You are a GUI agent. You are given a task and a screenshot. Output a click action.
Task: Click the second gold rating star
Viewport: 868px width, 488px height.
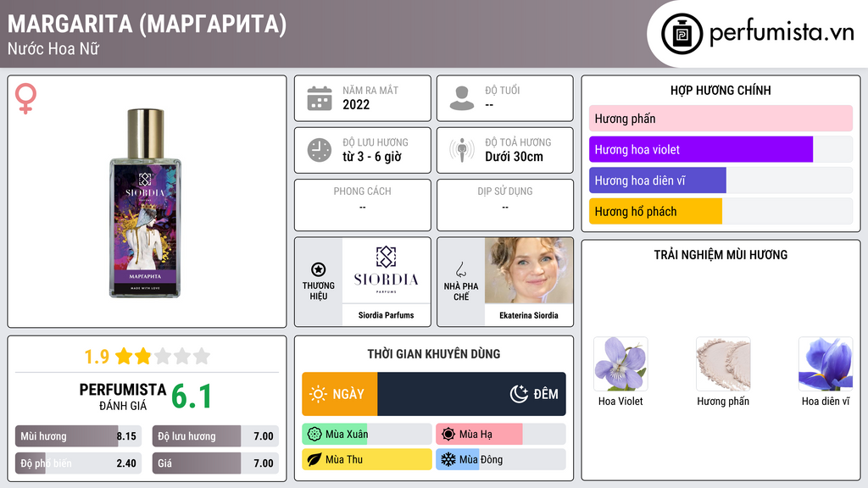(143, 356)
